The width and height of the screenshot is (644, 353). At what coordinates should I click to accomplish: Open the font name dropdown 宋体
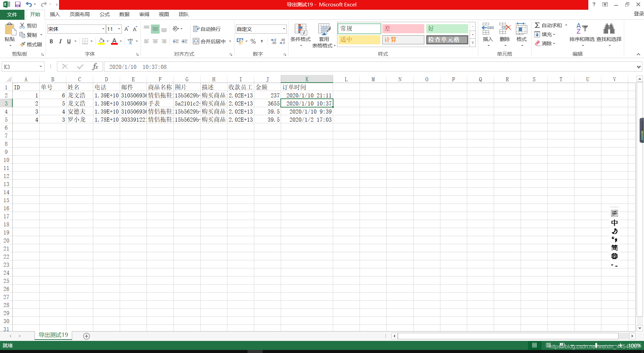pyautogui.click(x=103, y=29)
